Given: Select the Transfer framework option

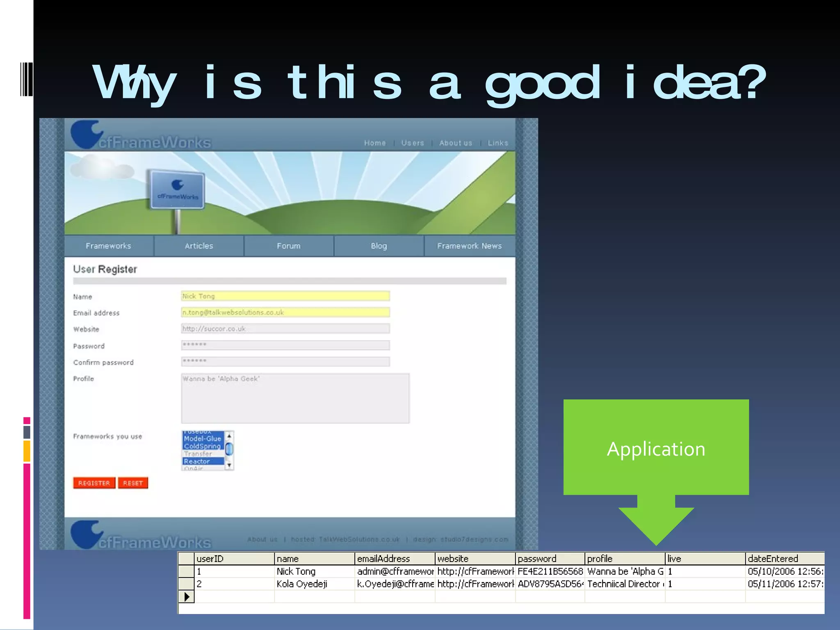Looking at the screenshot, I should (x=198, y=454).
